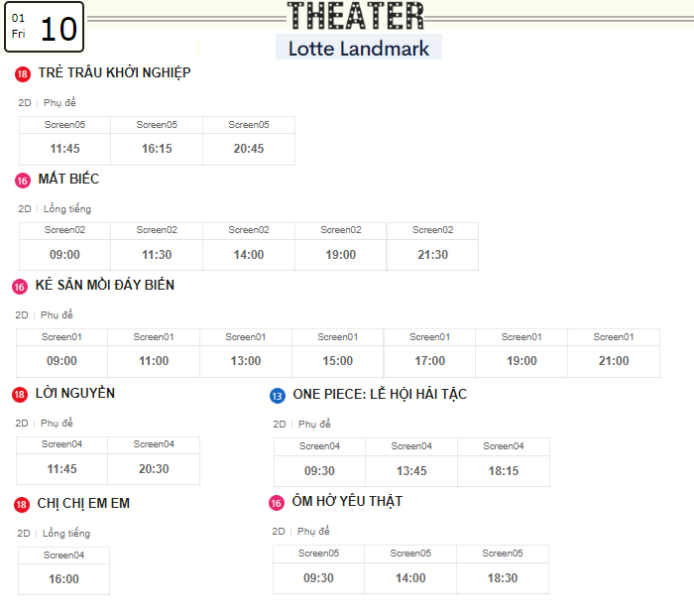Open the MẮT BIẾC movie title link
The height and width of the screenshot is (616, 694).
[x=68, y=180]
